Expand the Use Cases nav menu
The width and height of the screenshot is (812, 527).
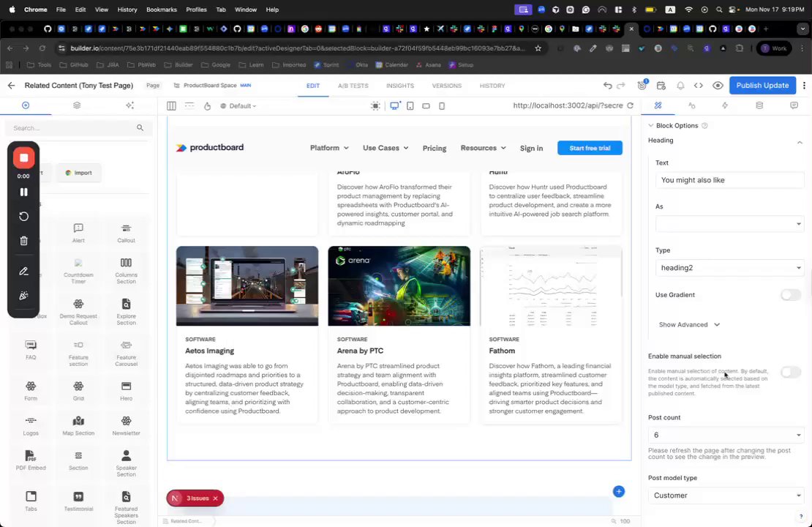tap(386, 148)
